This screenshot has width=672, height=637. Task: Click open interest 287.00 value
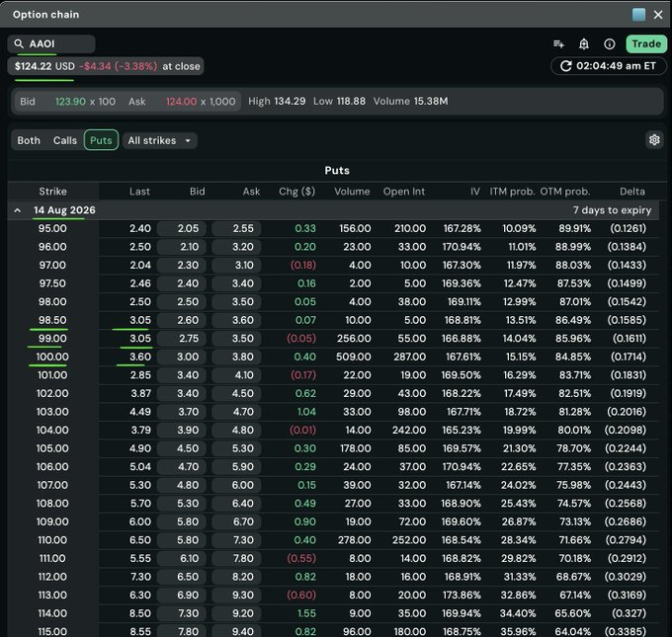410,357
